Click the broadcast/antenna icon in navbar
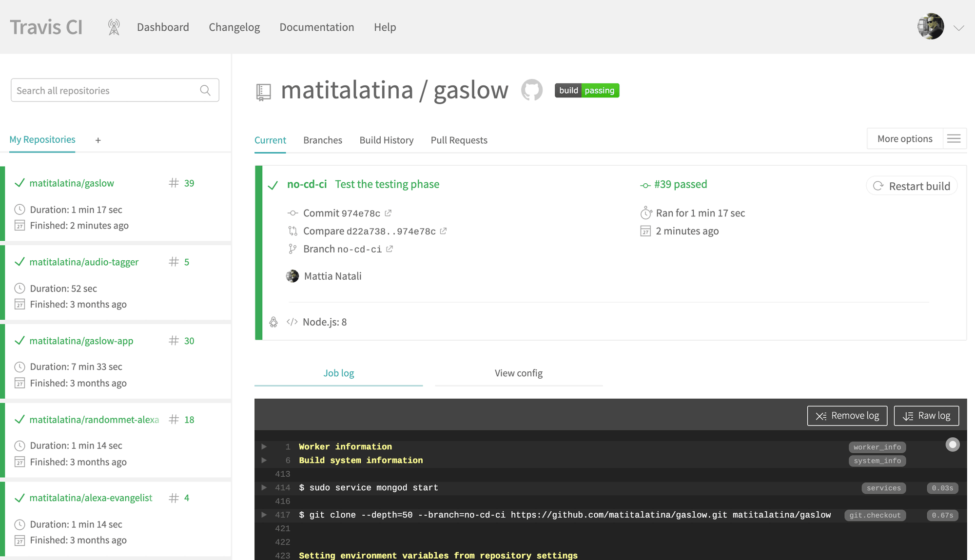 point(113,27)
